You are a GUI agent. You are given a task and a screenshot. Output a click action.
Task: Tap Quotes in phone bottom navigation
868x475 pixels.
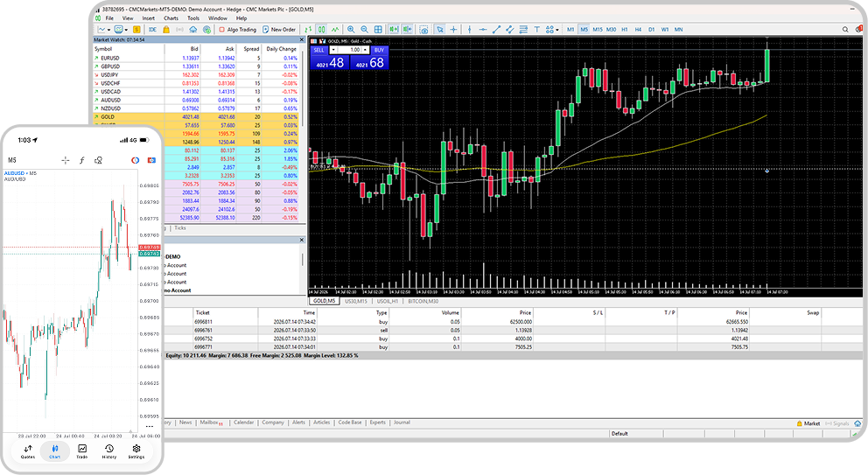[x=28, y=451]
